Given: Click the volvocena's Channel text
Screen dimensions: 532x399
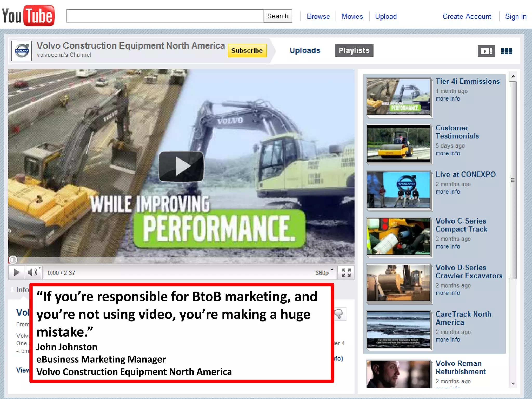Looking at the screenshot, I should pyautogui.click(x=64, y=55).
